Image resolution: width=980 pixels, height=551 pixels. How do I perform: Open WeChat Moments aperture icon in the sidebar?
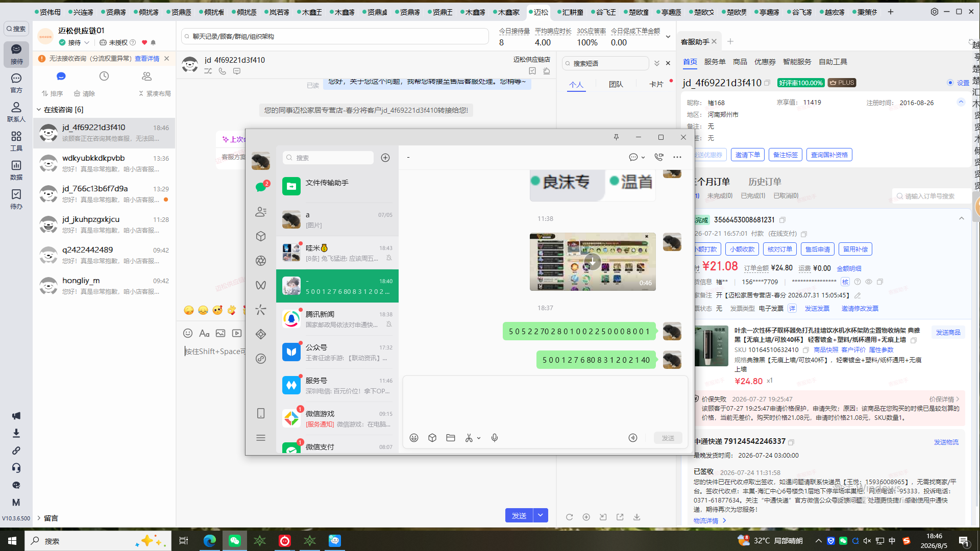tap(261, 261)
